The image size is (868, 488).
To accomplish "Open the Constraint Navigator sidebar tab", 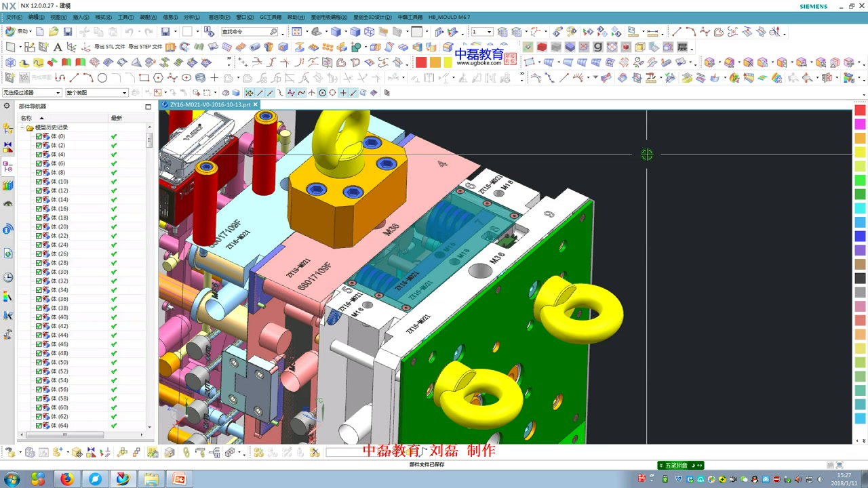I will (x=8, y=146).
